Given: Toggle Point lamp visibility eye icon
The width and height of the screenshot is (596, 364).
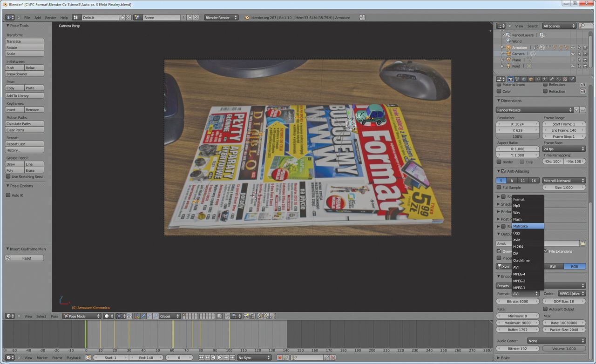Looking at the screenshot, I should coord(573,66).
